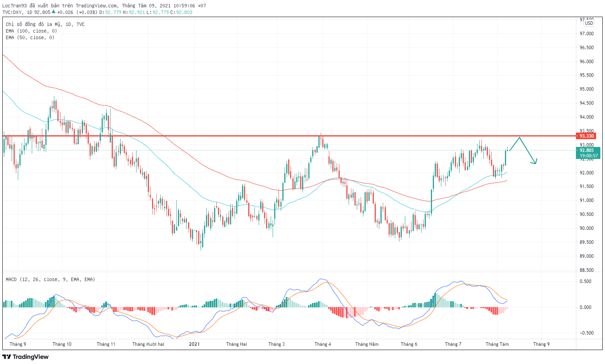Viewport: 605px width, 364px height.
Task: Click the 0.000 MACD axis value
Action: pos(586,307)
